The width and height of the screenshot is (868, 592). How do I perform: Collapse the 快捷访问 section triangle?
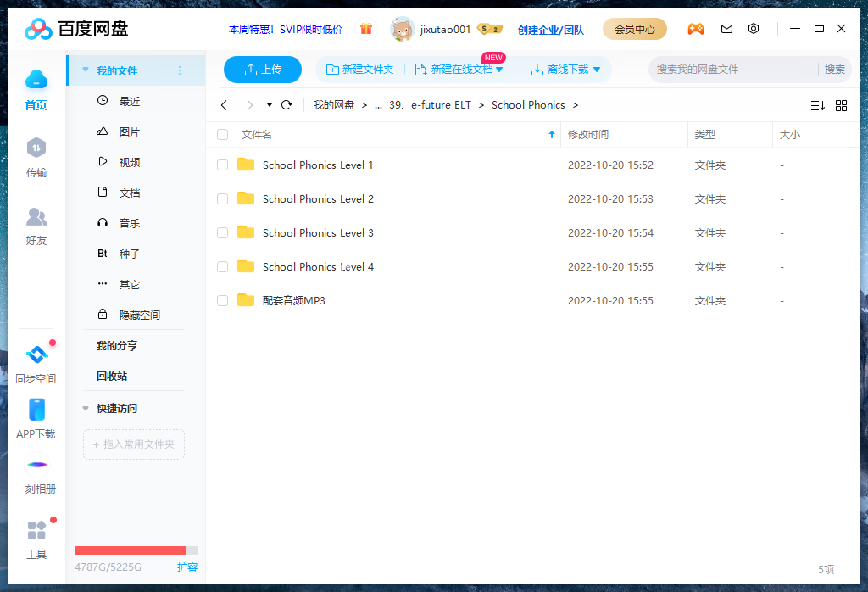86,409
